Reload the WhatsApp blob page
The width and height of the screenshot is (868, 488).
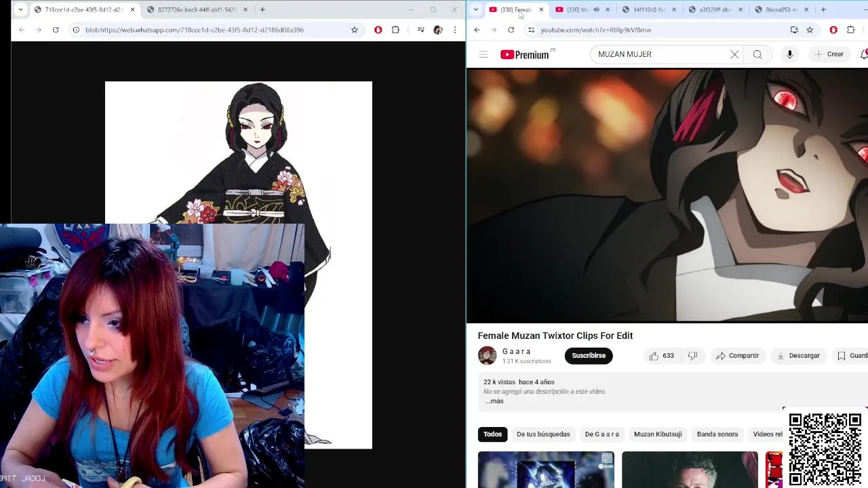pos(56,30)
